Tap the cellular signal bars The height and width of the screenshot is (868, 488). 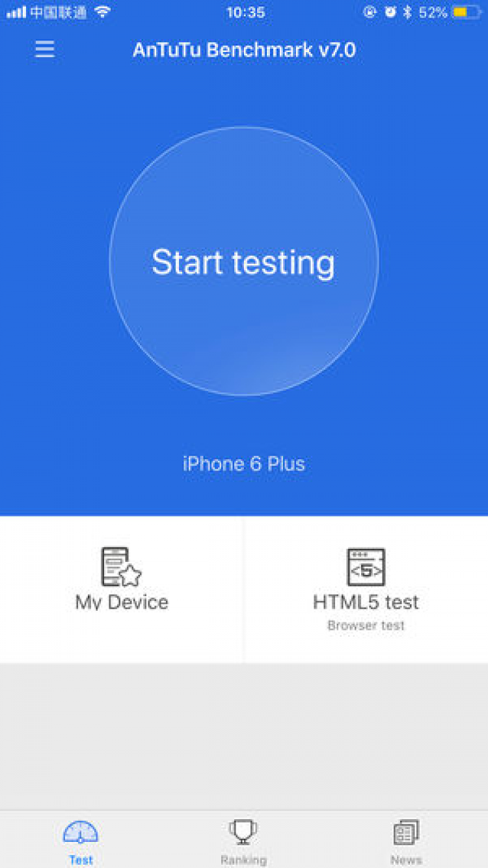coord(16,12)
